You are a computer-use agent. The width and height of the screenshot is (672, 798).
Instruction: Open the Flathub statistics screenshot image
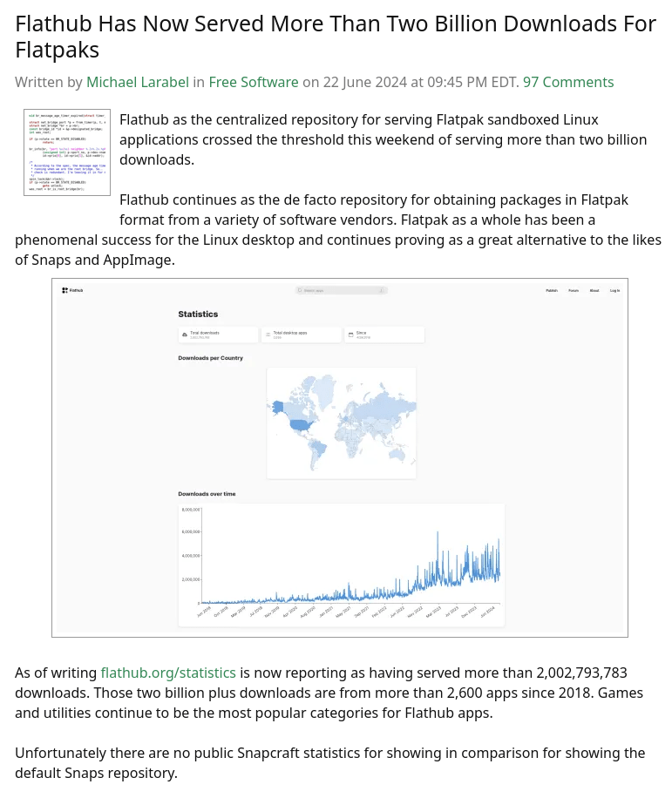tap(340, 457)
